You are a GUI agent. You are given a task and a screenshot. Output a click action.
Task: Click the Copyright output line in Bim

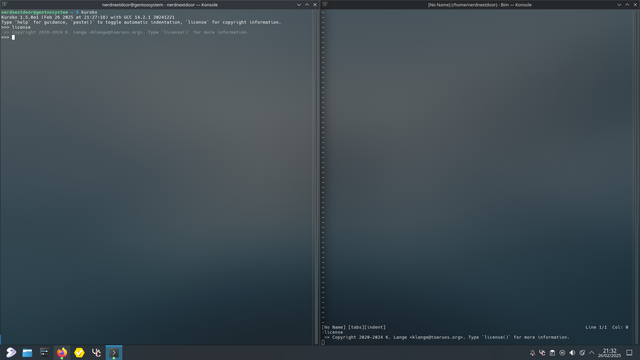pos(447,338)
